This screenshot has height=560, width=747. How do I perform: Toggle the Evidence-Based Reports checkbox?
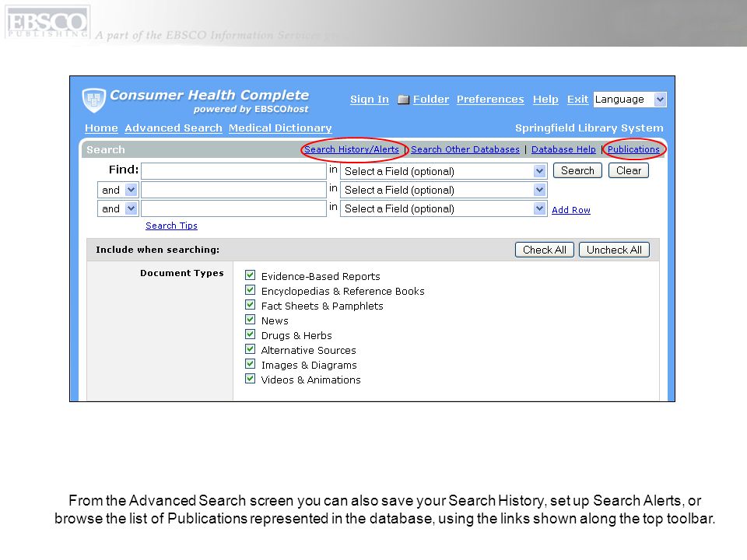coord(250,275)
